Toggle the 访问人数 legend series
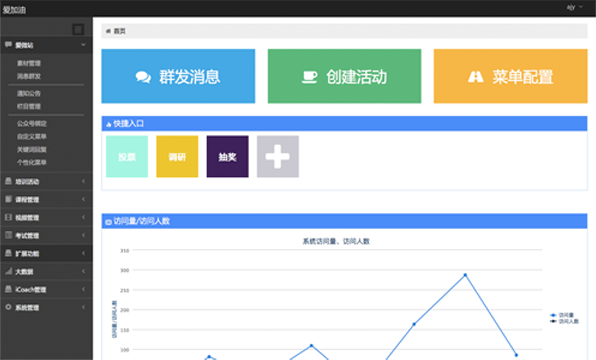 [564, 321]
